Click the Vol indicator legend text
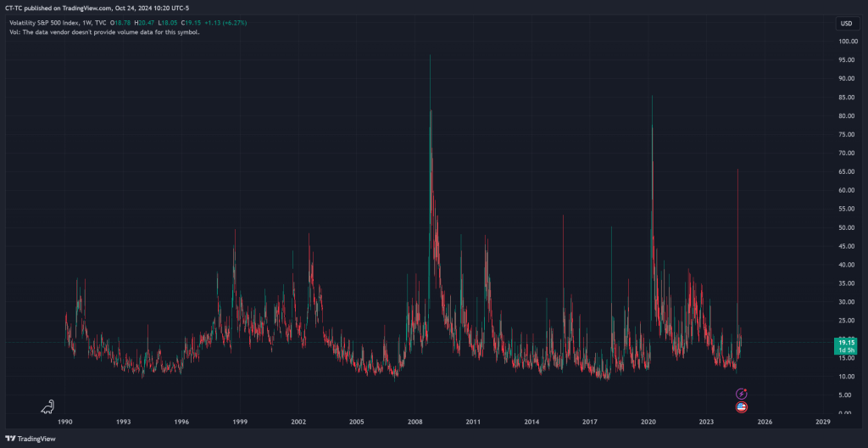Image resolution: width=868 pixels, height=448 pixels. [x=106, y=32]
